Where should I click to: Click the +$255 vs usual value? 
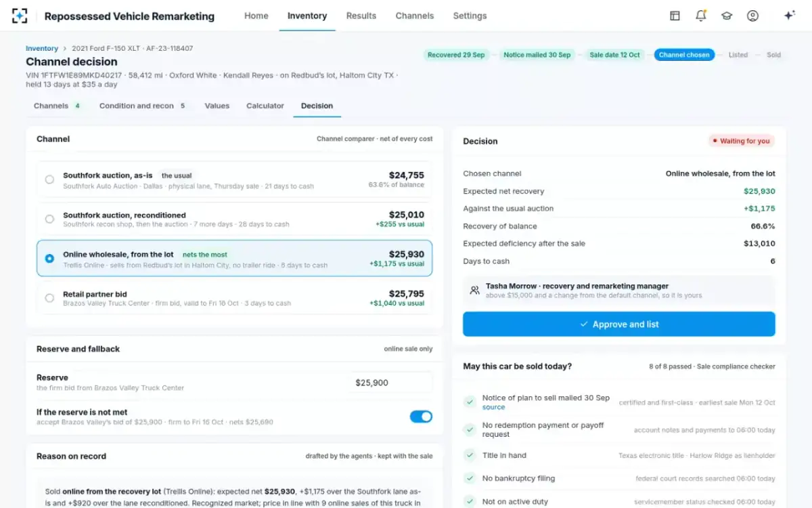[x=400, y=224]
